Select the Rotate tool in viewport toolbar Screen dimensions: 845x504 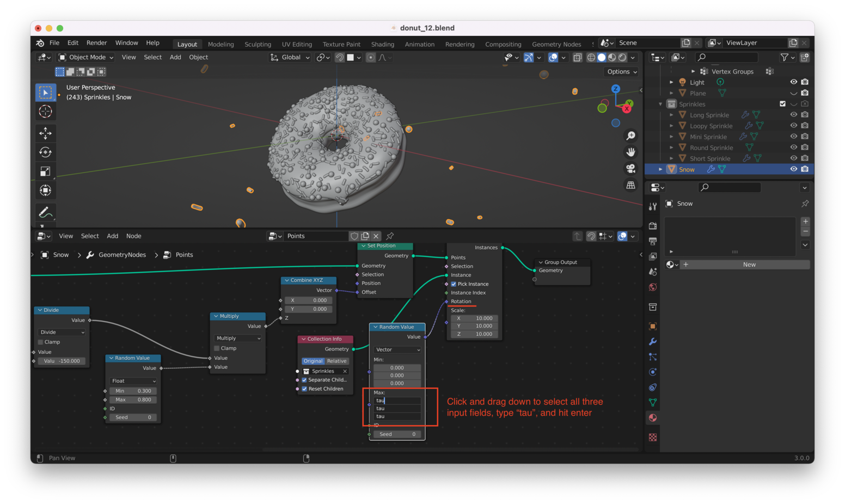pyautogui.click(x=45, y=152)
